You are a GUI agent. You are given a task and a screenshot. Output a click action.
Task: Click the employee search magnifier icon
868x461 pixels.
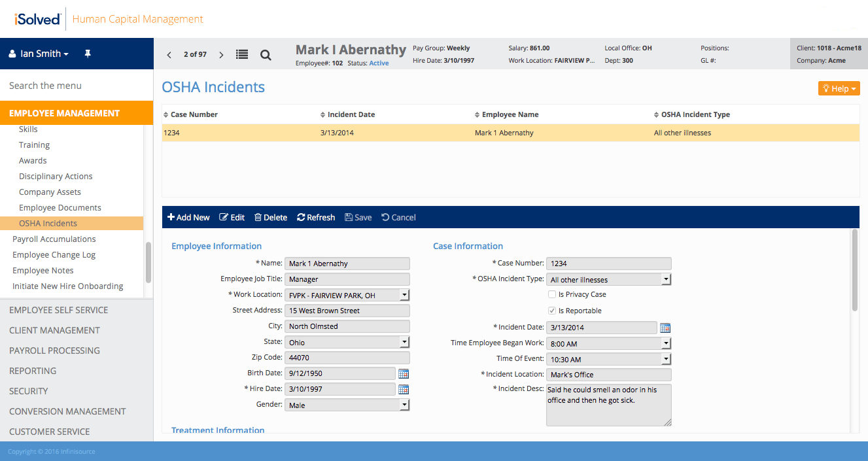click(266, 55)
